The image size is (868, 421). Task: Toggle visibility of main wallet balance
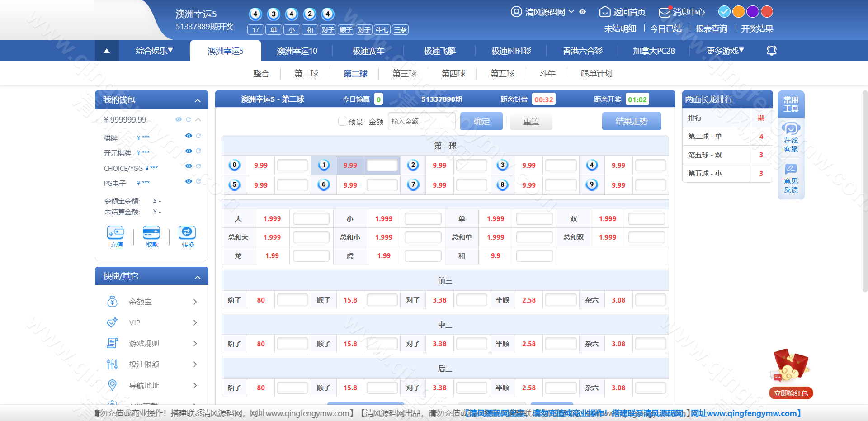(x=179, y=119)
